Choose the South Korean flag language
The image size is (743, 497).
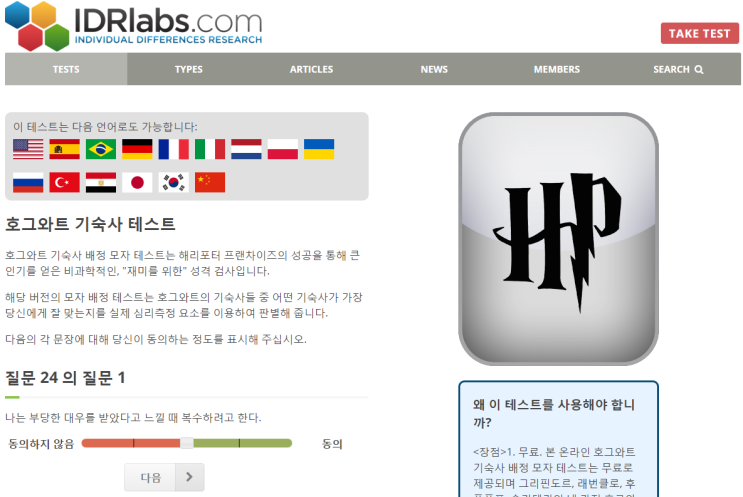tap(173, 182)
